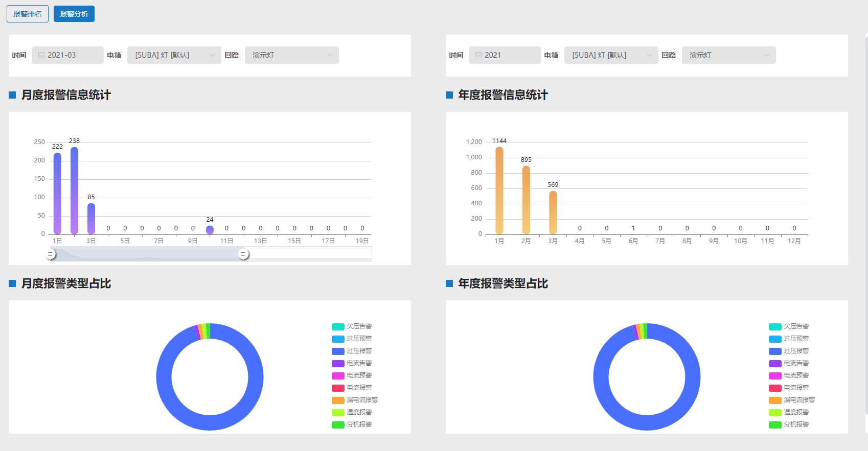Click the calendar icon in monthly date field
The height and width of the screenshot is (451, 868).
(41, 55)
